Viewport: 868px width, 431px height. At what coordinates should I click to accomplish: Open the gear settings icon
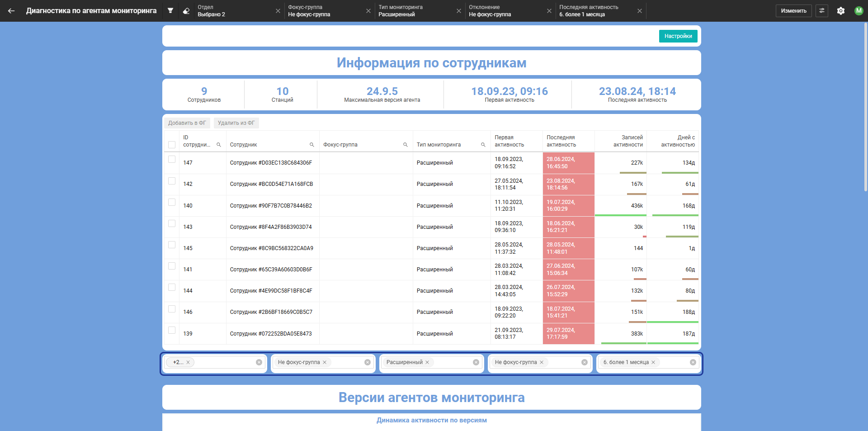point(841,11)
